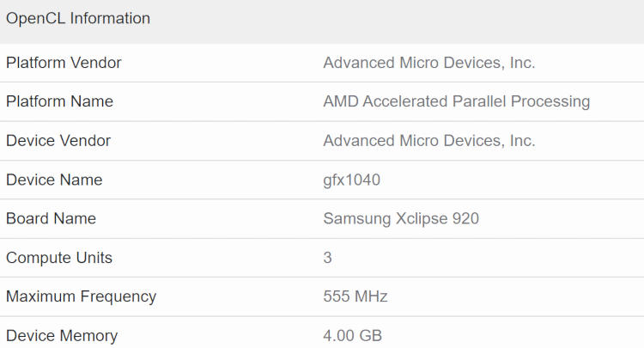The width and height of the screenshot is (644, 348).
Task: Click the OpenCL Information header
Action: 78,19
